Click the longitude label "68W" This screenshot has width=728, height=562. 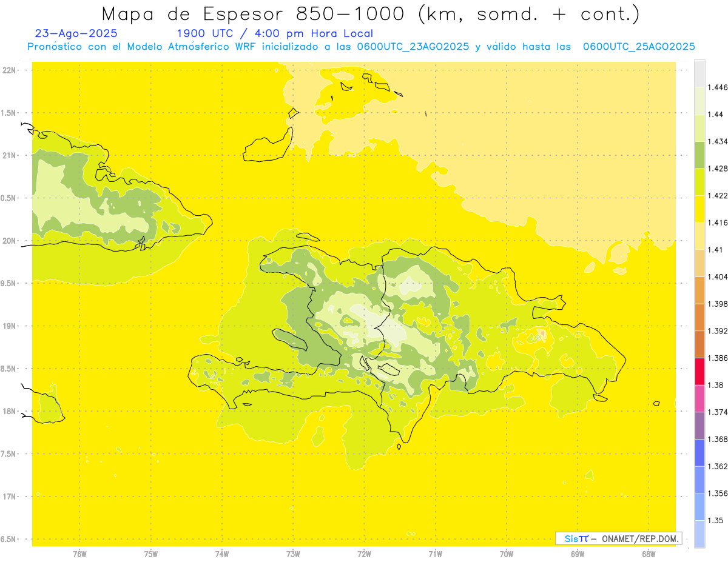pyautogui.click(x=649, y=554)
